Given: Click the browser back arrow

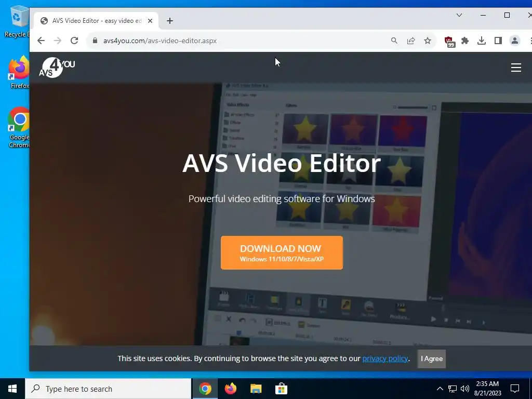Looking at the screenshot, I should 41,41.
